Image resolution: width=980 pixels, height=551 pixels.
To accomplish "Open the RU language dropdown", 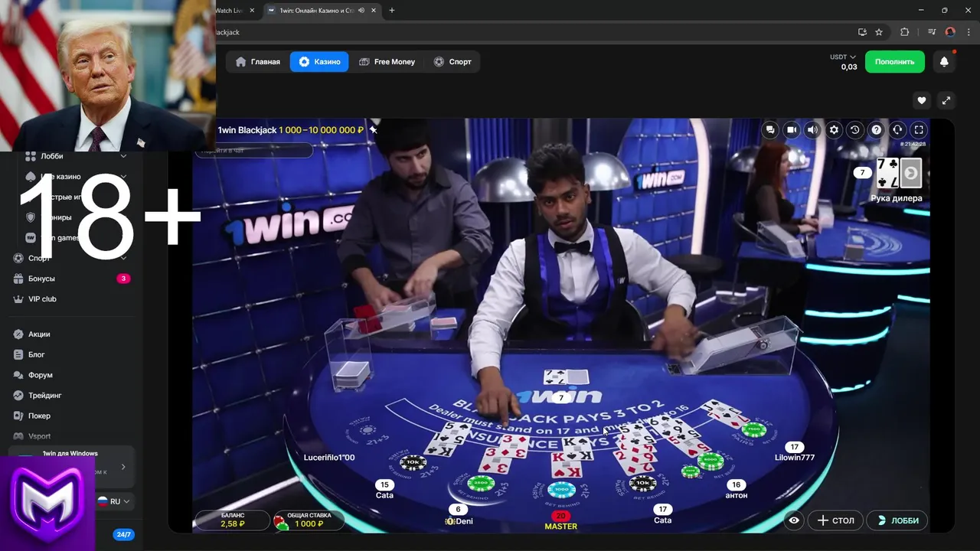I will click(114, 501).
